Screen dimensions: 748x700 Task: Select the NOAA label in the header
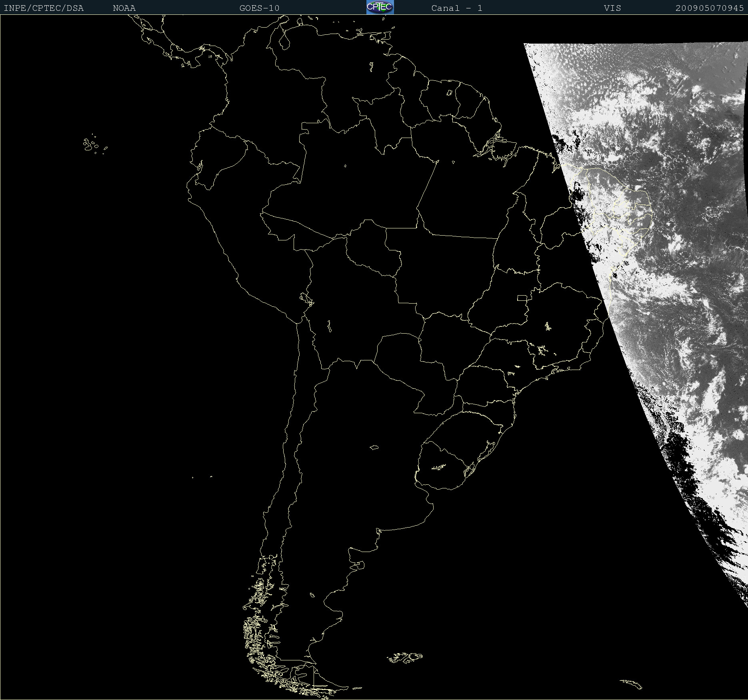pos(124,8)
